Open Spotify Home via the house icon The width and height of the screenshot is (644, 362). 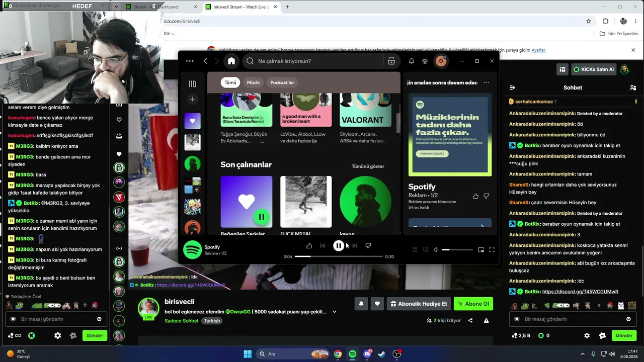tap(231, 61)
